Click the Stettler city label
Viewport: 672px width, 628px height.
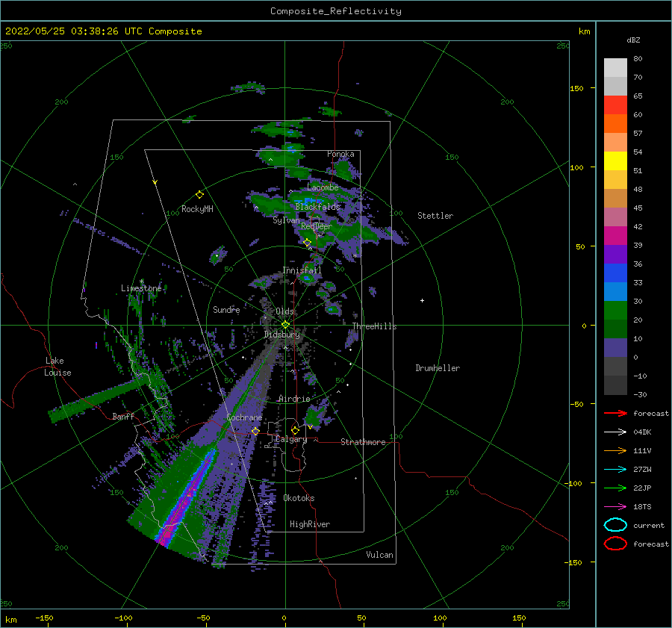pos(435,216)
